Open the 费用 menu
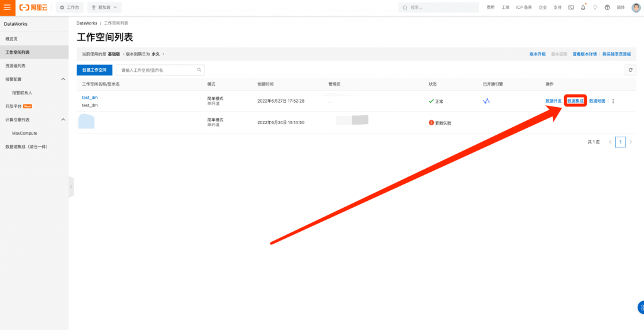The height and width of the screenshot is (330, 644). click(491, 8)
